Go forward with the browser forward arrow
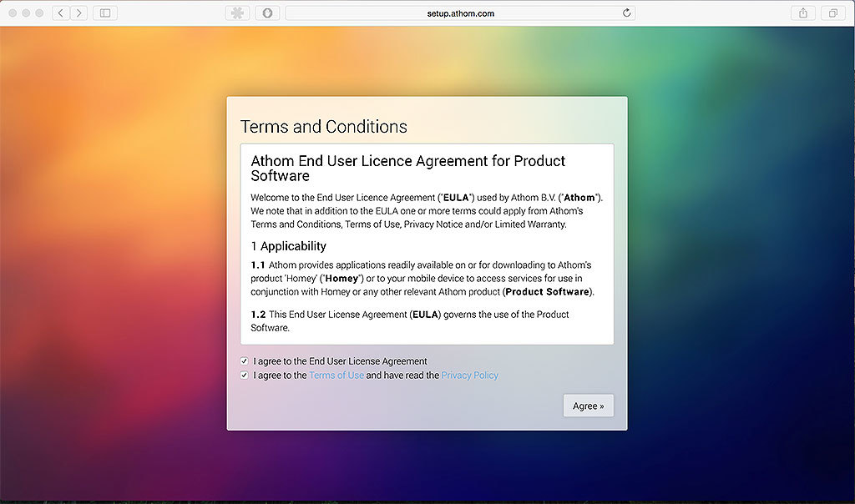855x504 pixels. (79, 13)
